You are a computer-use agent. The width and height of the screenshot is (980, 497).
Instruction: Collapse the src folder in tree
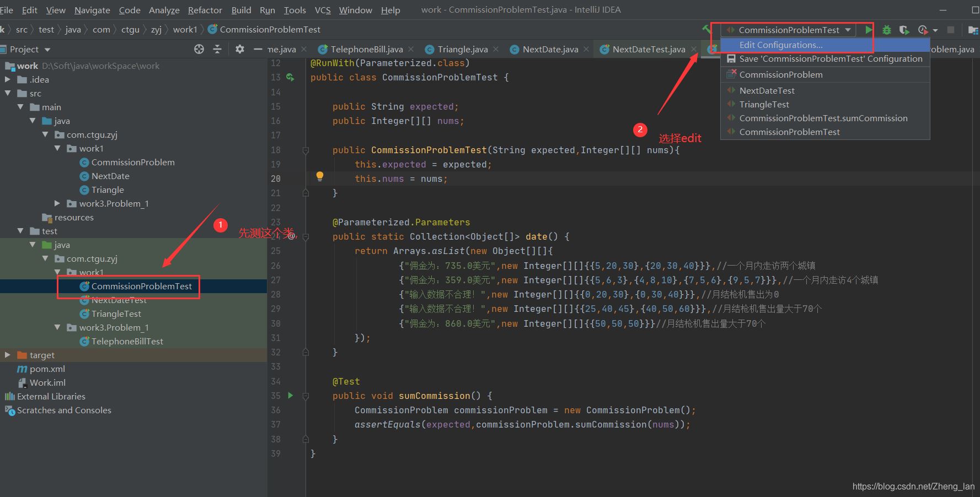(x=8, y=93)
